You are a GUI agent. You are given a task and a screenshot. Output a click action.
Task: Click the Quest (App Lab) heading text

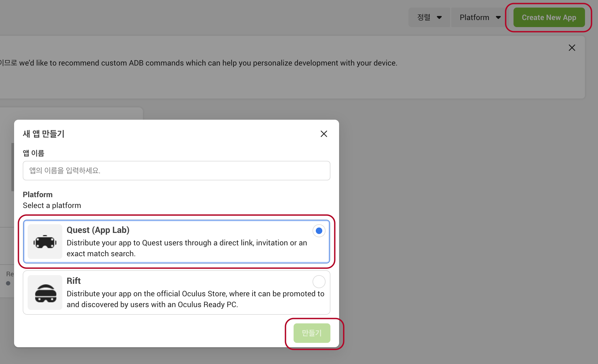point(98,230)
